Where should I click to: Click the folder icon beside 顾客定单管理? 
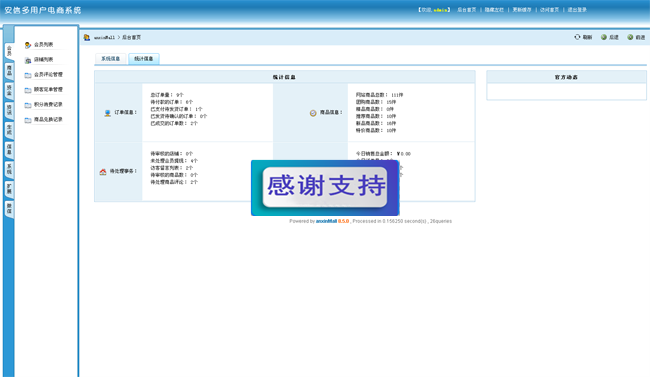(28, 90)
